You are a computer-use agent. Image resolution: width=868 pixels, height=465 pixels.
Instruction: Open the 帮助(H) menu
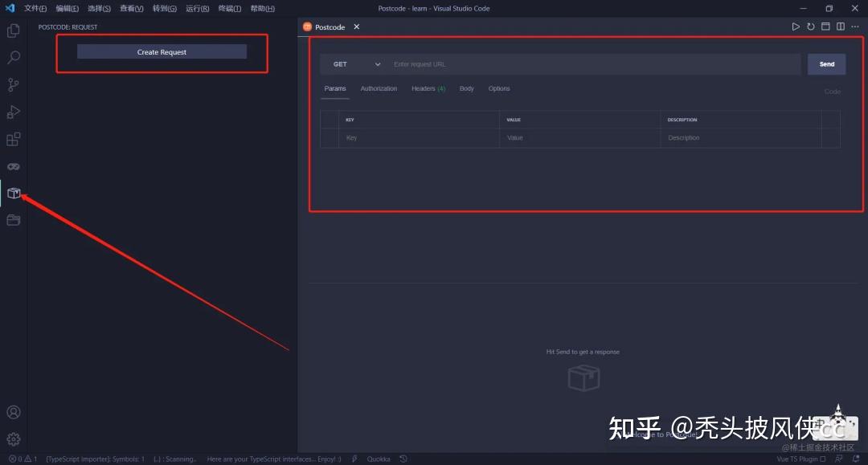(x=262, y=8)
